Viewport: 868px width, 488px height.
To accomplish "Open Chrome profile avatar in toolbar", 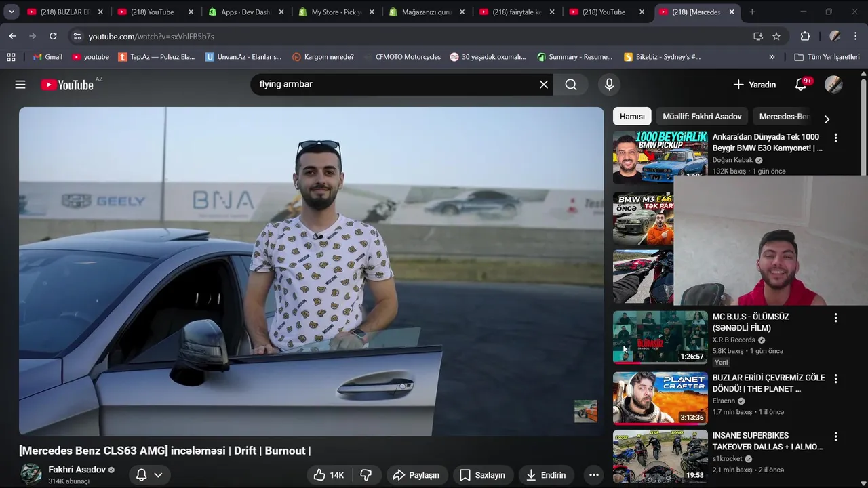I will [835, 36].
